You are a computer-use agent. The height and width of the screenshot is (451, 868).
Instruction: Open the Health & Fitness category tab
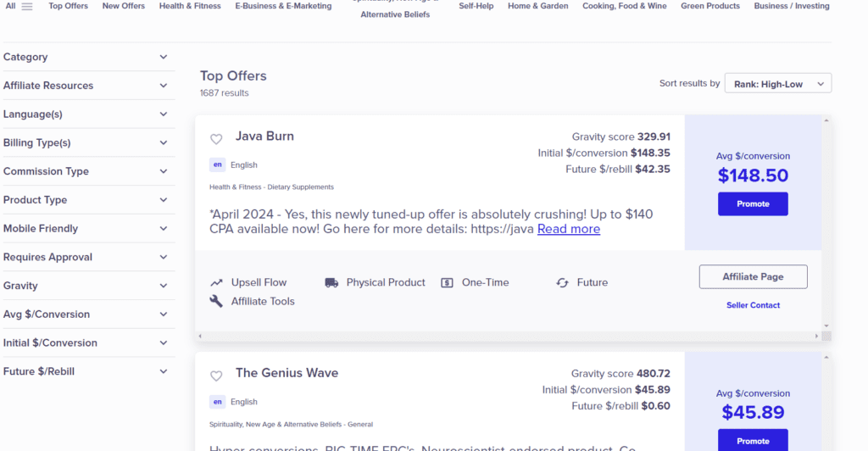(190, 6)
